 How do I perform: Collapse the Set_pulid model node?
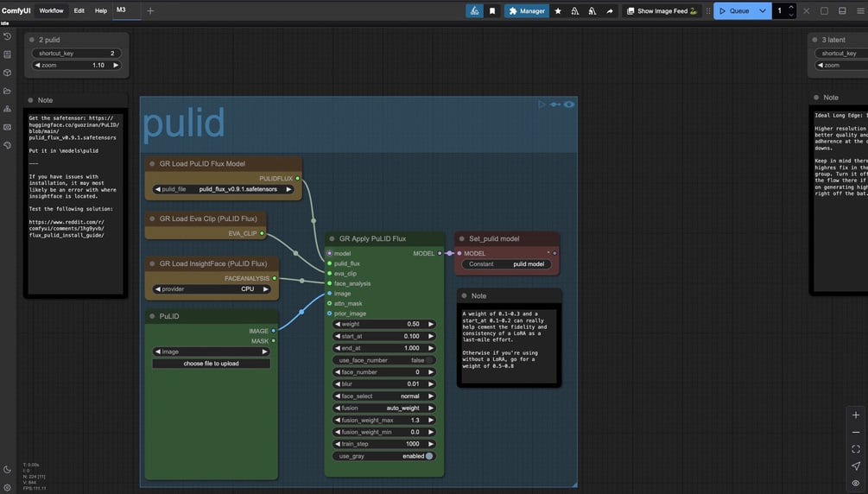point(462,238)
